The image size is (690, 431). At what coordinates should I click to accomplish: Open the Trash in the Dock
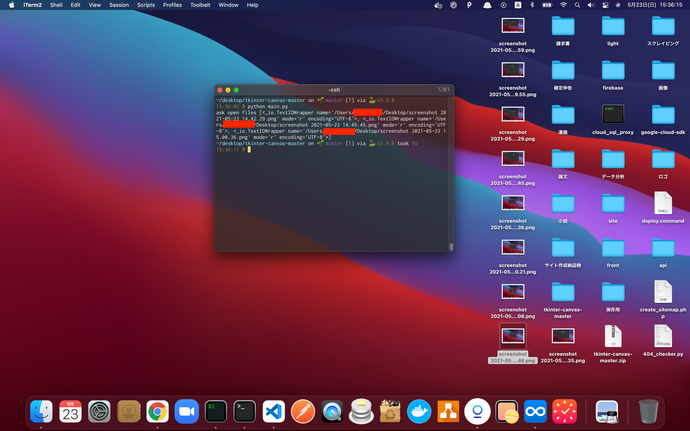(x=649, y=411)
